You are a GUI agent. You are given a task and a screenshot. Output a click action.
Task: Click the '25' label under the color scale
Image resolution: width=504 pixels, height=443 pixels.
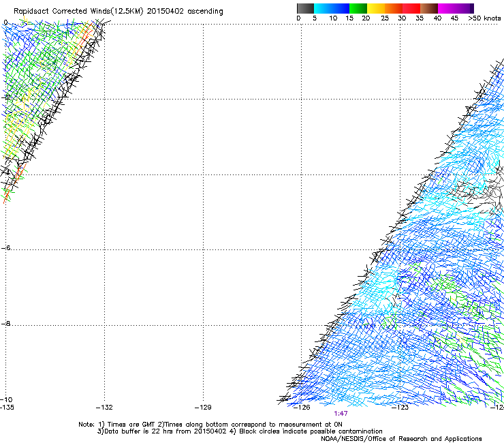(385, 18)
